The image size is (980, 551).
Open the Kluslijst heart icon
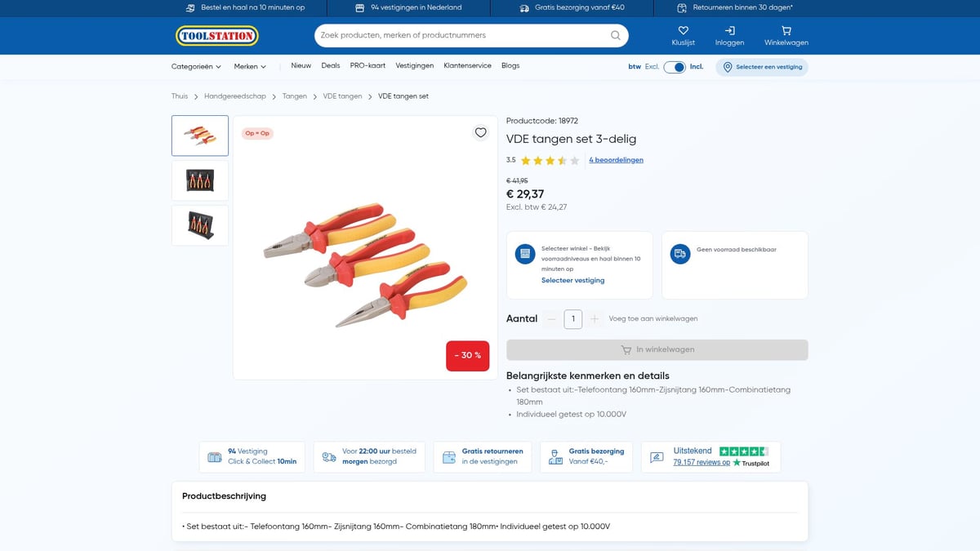683,31
